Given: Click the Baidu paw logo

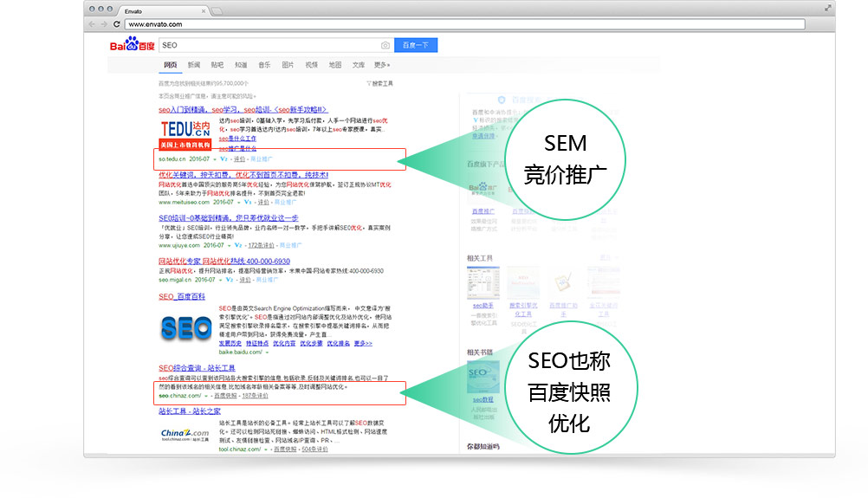Looking at the screenshot, I should [x=132, y=43].
